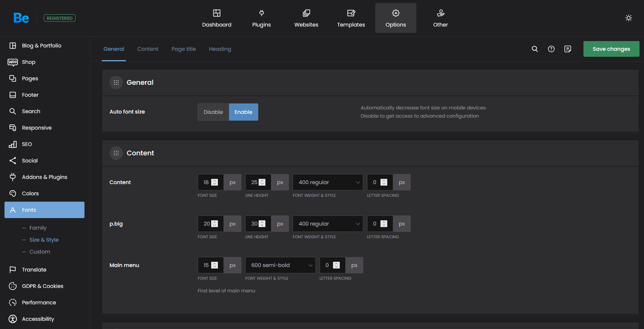The image size is (644, 329).
Task: Select the Fonts sidebar item
Action: click(44, 210)
